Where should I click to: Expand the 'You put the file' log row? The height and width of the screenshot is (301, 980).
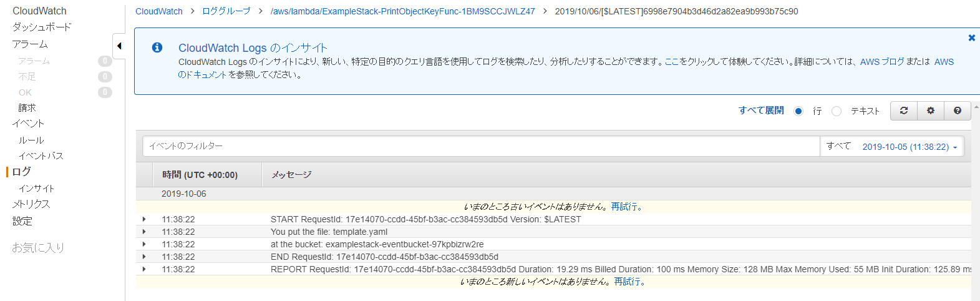click(144, 232)
